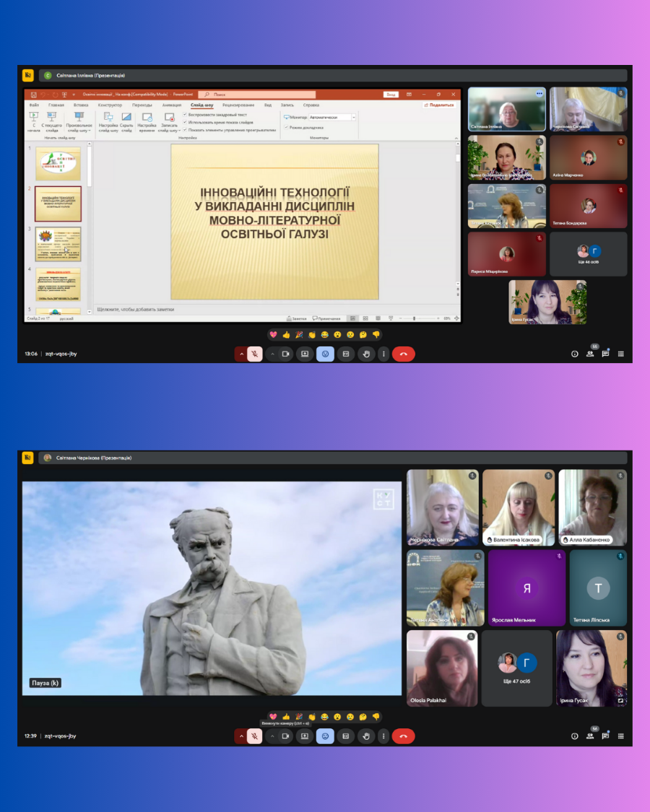Unmute microphone in the upper meeting window
The height and width of the screenshot is (812, 650).
254,354
